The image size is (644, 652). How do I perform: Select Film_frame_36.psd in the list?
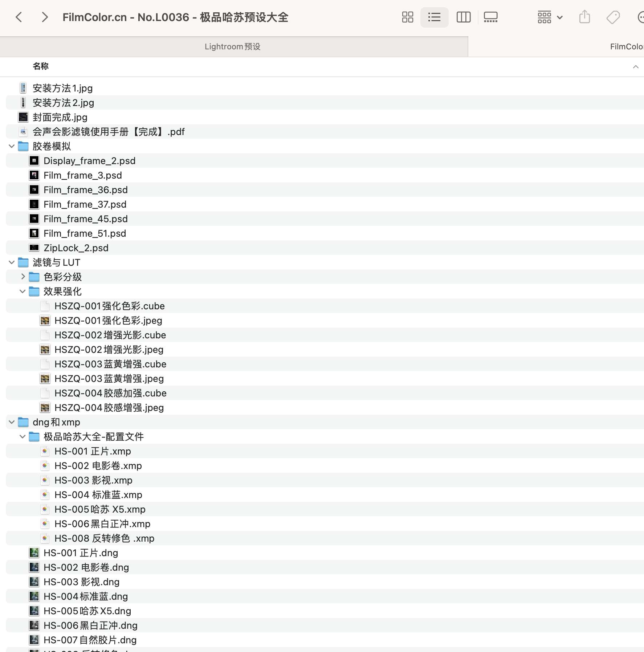coord(85,190)
